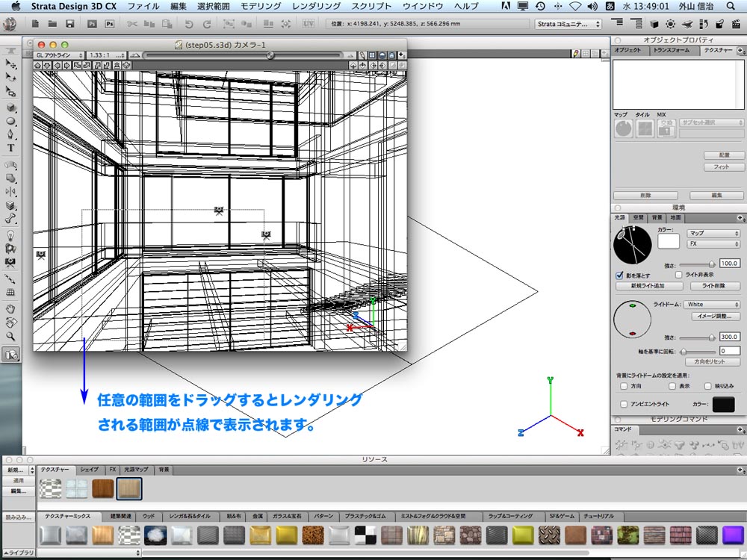Open the FX dropdown in light panel

[x=713, y=244]
